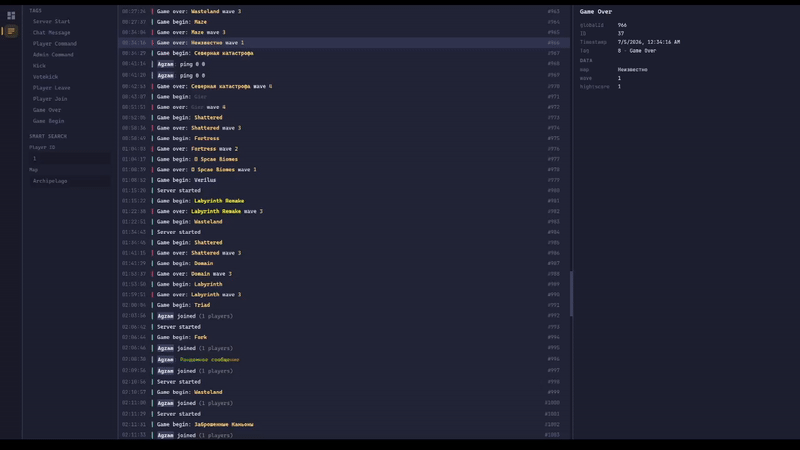Select 'Agzam joined (1 players)' row #997
This screenshot has height=450, width=800.
pyautogui.click(x=344, y=371)
